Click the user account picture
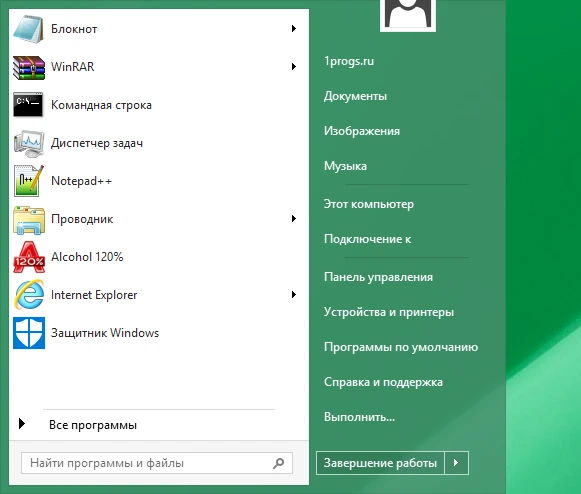Viewport: 581px width, 494px height. [x=408, y=15]
